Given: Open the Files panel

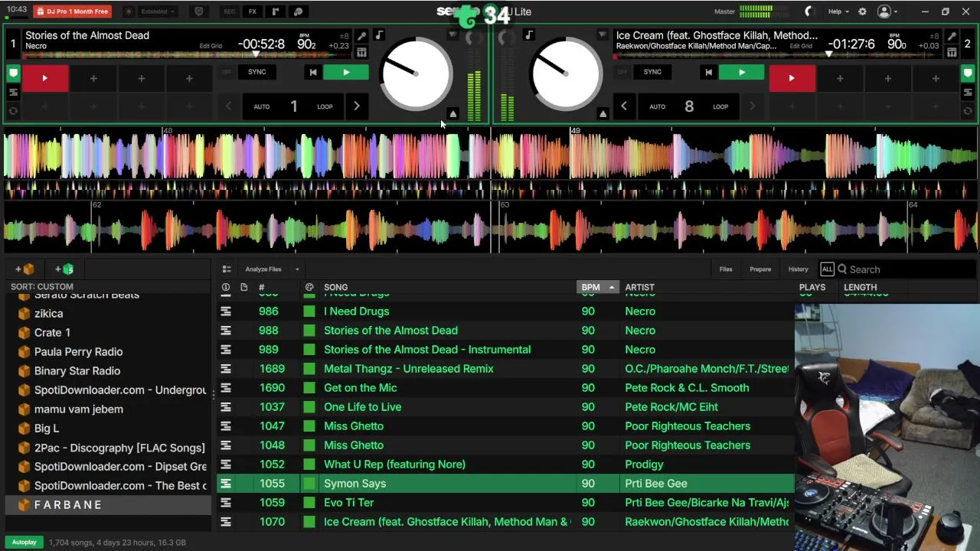Looking at the screenshot, I should (x=726, y=269).
